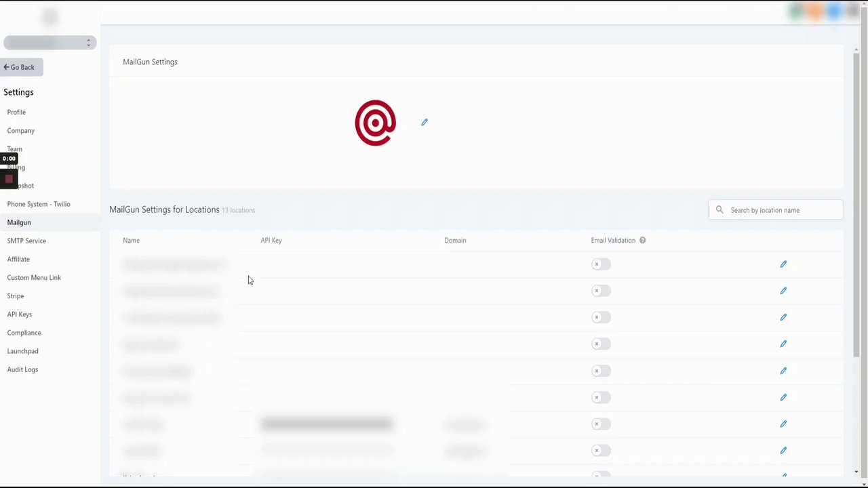
Task: Click the edit pencil in the fourth location row
Action: (x=783, y=344)
